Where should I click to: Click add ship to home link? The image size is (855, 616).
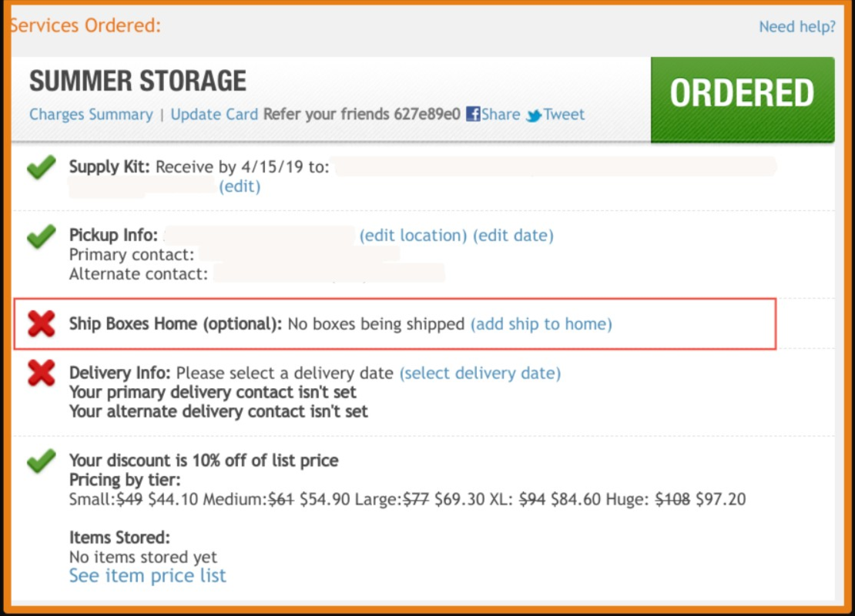coord(541,324)
